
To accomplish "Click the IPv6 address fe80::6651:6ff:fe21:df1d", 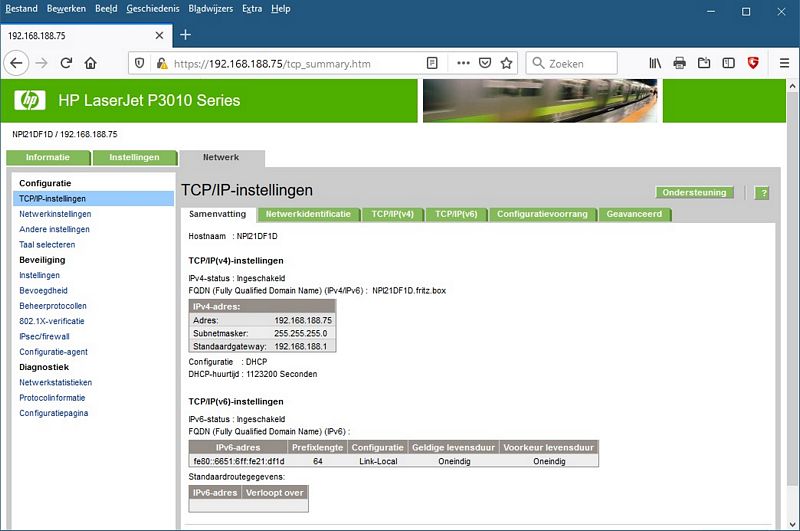I will (239, 461).
